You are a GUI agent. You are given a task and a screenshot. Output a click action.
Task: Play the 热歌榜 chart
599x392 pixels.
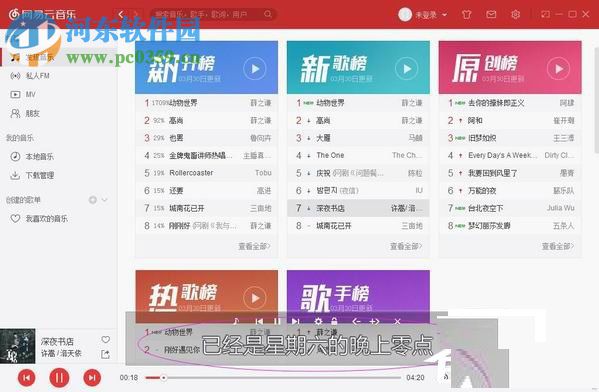(254, 298)
